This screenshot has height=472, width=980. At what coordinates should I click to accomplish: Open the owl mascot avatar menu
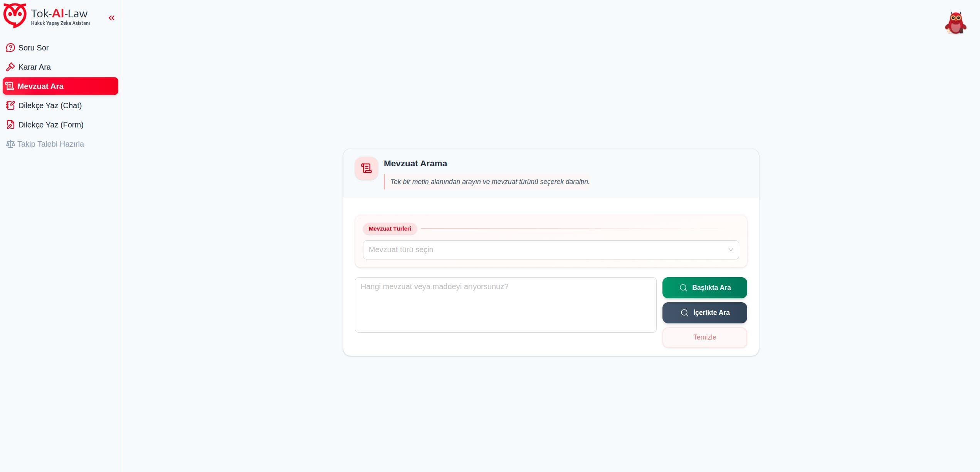tap(955, 23)
